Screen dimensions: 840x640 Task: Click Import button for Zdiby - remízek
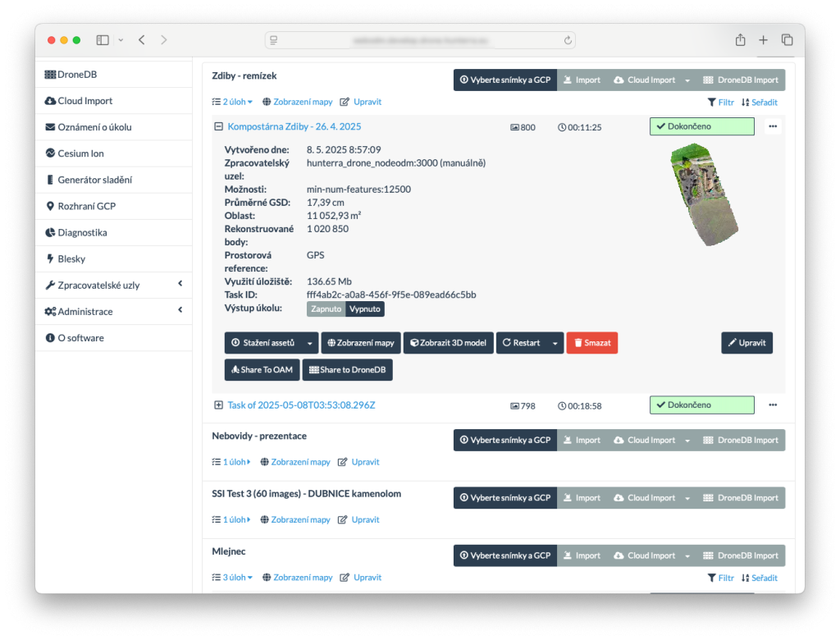(x=582, y=80)
